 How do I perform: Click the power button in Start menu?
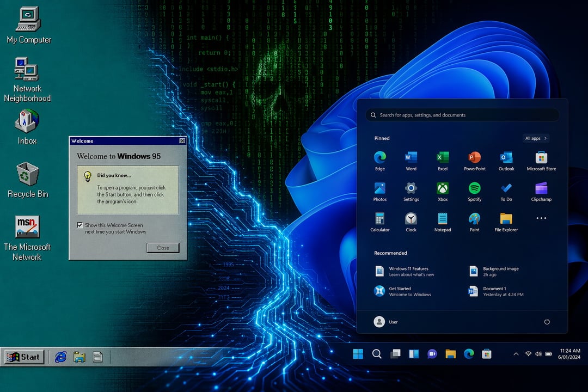pos(547,322)
